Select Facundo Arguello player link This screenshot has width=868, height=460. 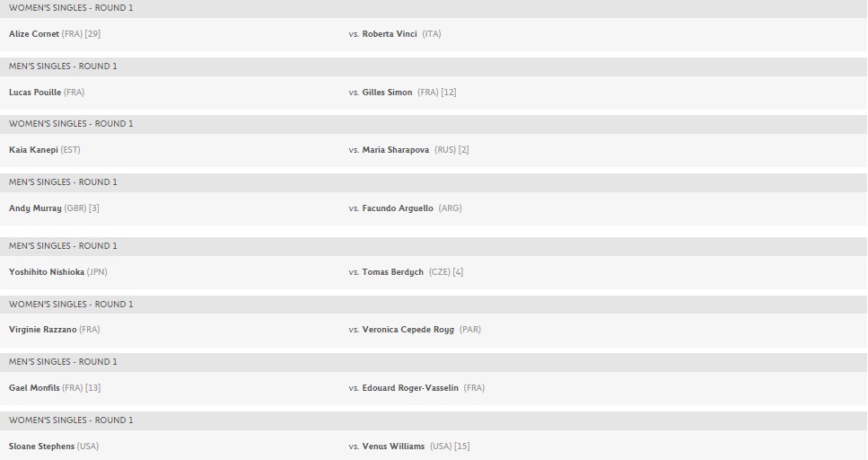(x=398, y=208)
